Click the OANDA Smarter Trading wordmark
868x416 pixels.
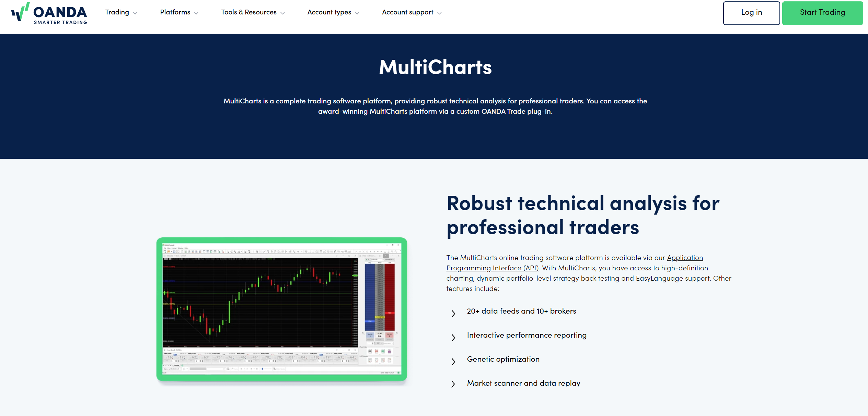pyautogui.click(x=60, y=15)
